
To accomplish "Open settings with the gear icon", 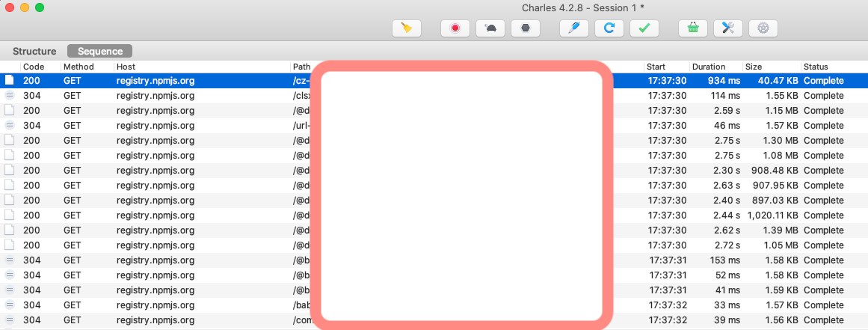I will tap(763, 28).
